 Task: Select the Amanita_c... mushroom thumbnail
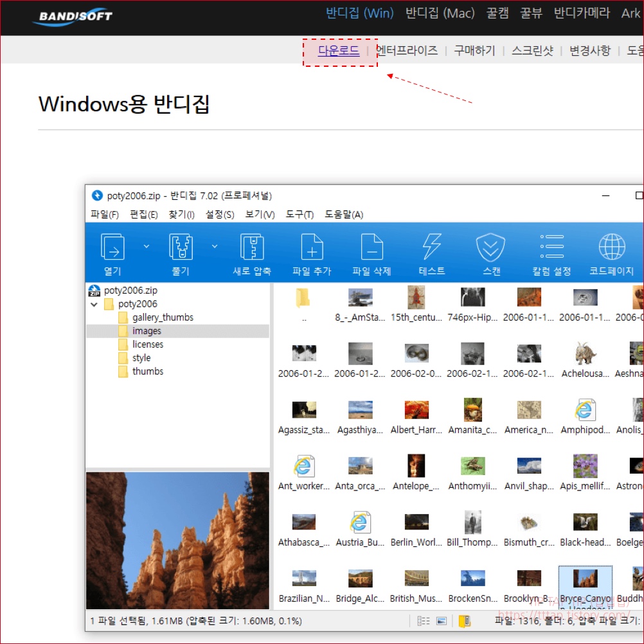473,409
